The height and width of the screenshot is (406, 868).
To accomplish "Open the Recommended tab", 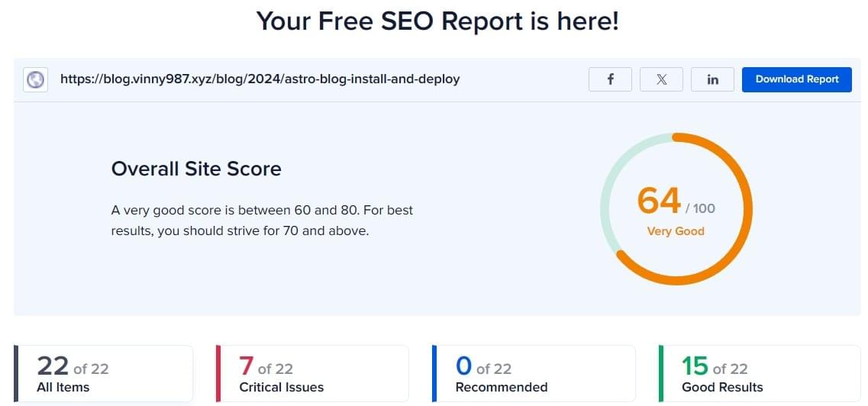I will click(533, 374).
